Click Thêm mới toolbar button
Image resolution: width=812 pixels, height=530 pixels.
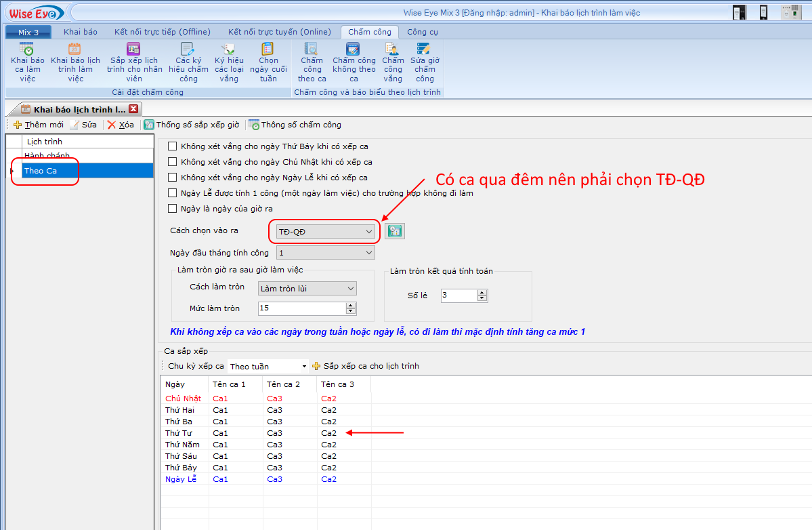pyautogui.click(x=39, y=125)
